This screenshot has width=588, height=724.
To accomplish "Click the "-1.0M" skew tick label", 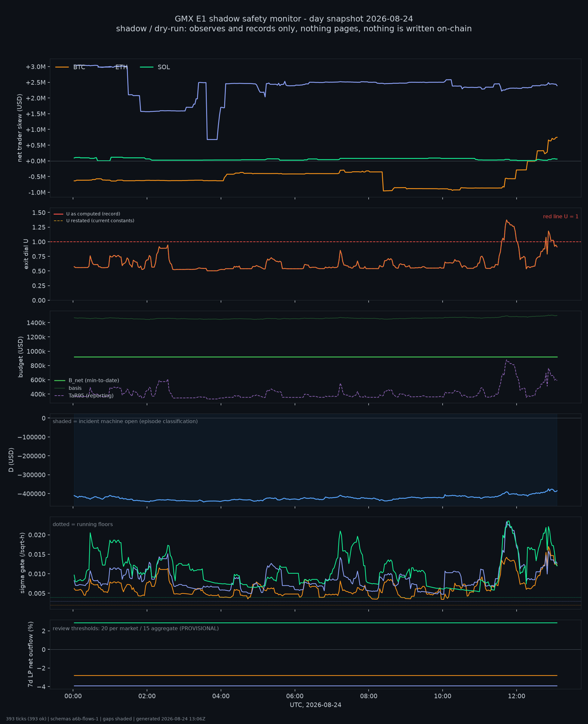I will (x=37, y=193).
